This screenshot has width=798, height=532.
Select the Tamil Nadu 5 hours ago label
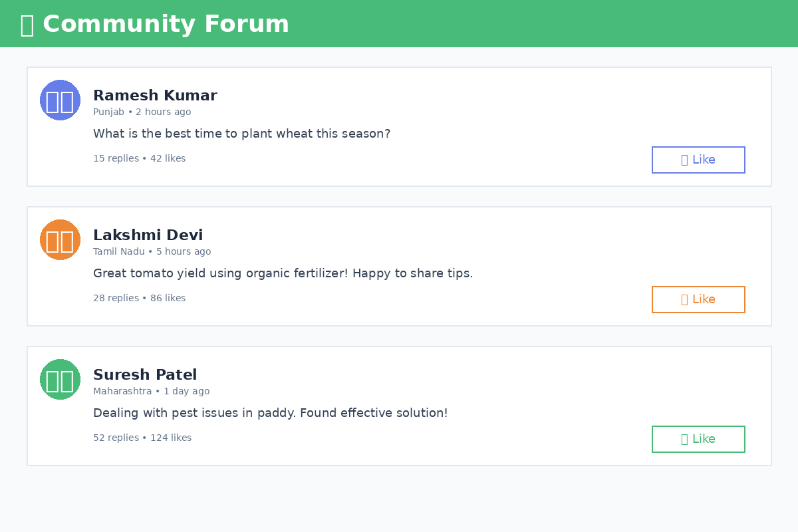point(152,252)
